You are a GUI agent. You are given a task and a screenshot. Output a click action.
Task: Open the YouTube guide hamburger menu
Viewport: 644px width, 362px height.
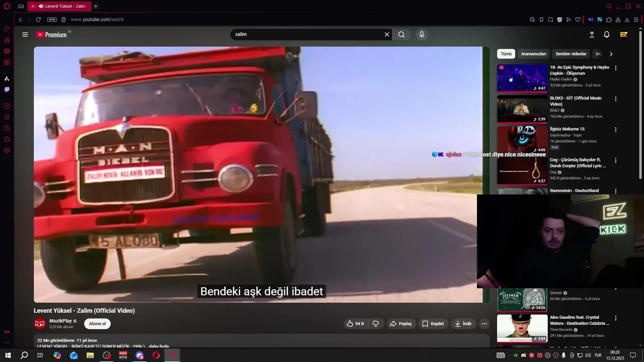[25, 35]
